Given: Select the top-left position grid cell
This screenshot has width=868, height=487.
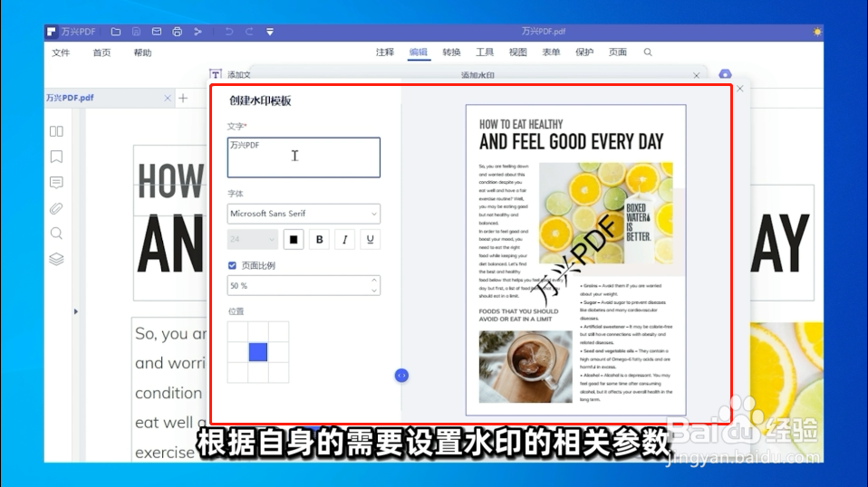Looking at the screenshot, I should coord(237,331).
